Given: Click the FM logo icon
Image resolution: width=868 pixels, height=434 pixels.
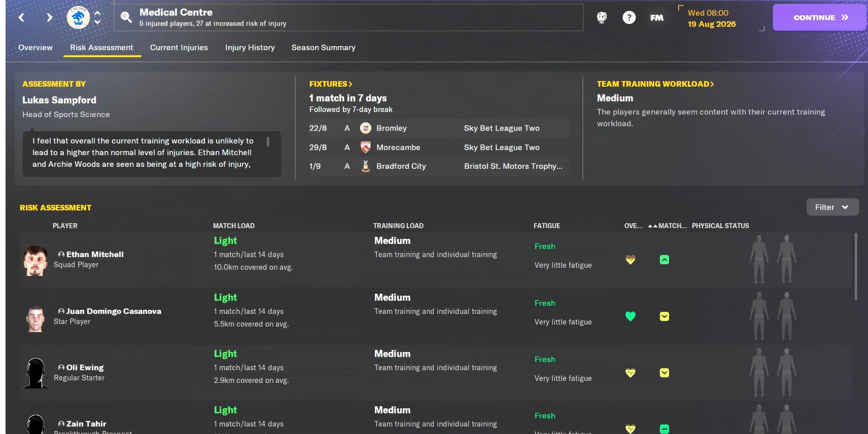Looking at the screenshot, I should pos(656,17).
